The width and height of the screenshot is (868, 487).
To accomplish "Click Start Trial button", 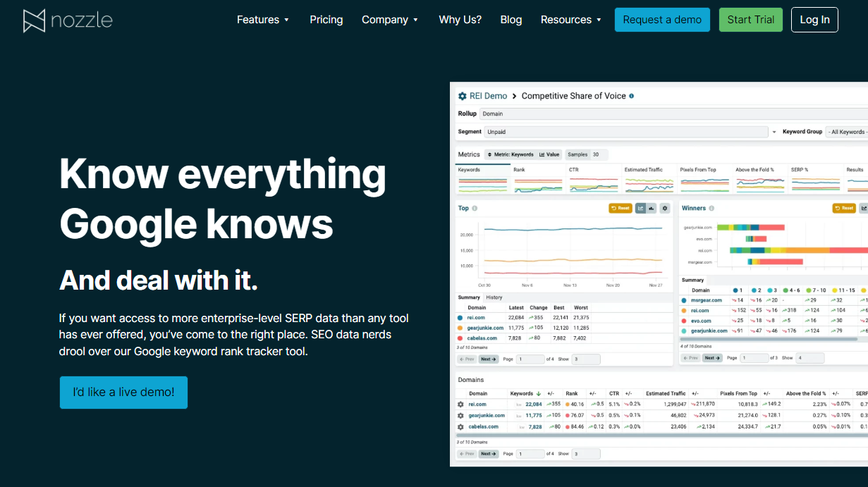I will (x=751, y=20).
